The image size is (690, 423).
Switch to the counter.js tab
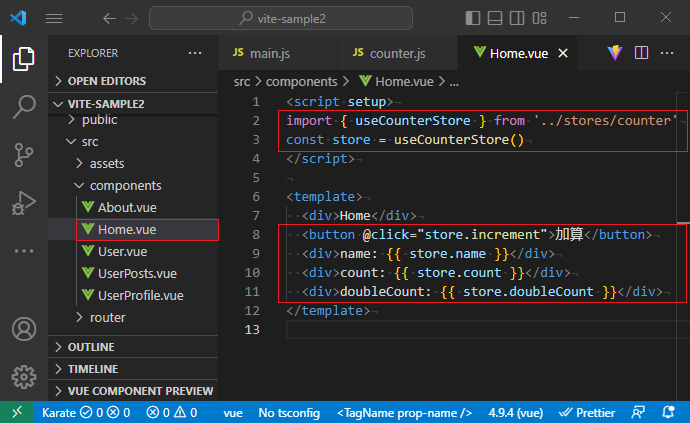tap(398, 53)
